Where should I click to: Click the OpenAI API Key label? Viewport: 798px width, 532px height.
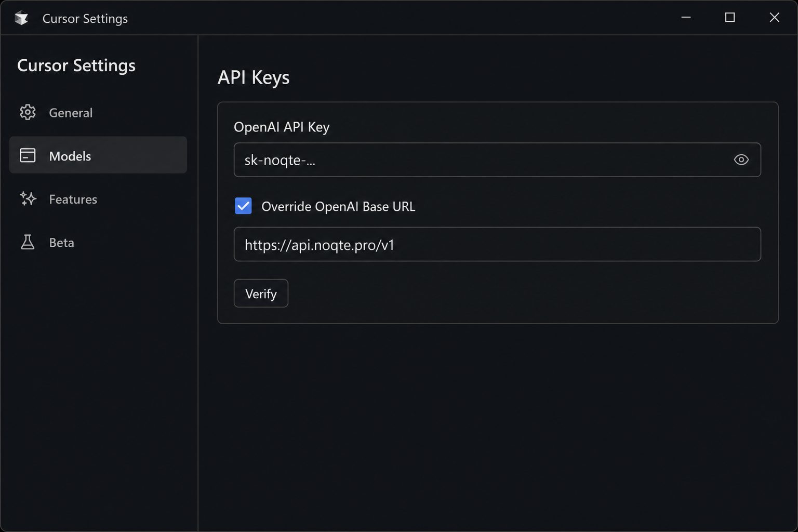coord(282,127)
